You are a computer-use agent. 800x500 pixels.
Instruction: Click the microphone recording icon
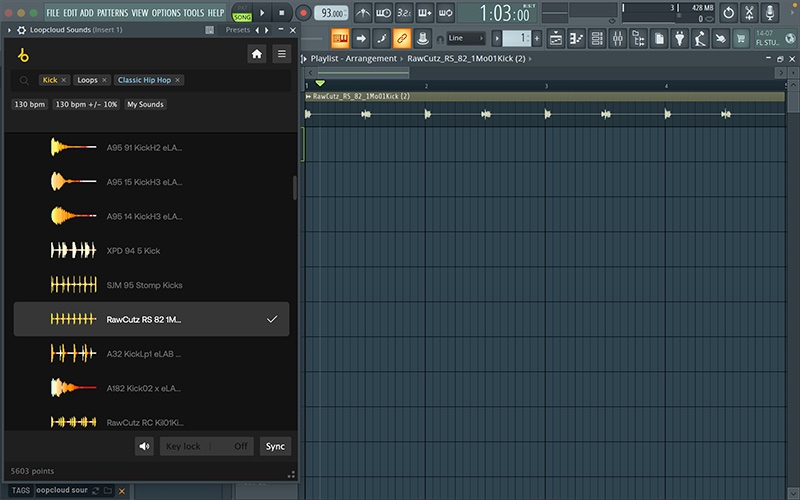pos(771,13)
